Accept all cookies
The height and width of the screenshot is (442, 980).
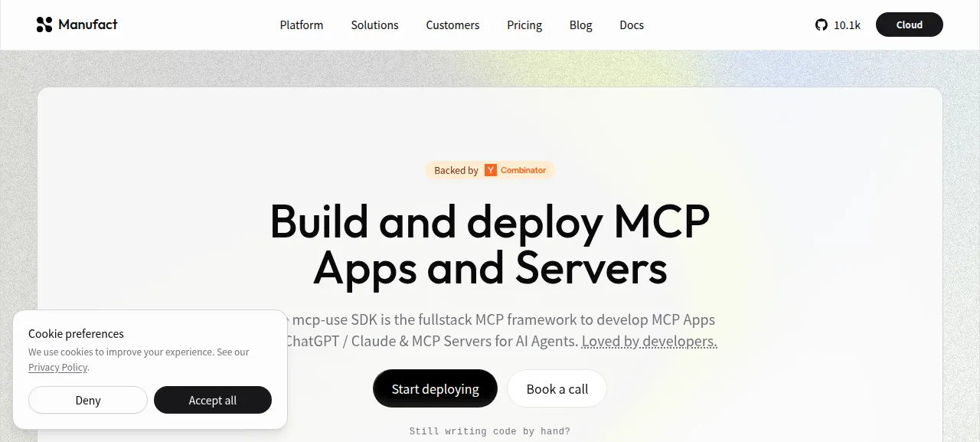[x=213, y=400]
